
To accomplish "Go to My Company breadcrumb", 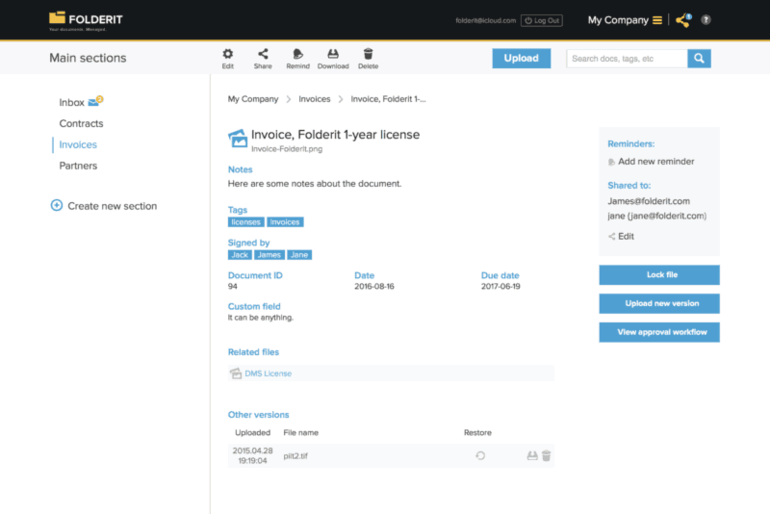I will click(253, 99).
